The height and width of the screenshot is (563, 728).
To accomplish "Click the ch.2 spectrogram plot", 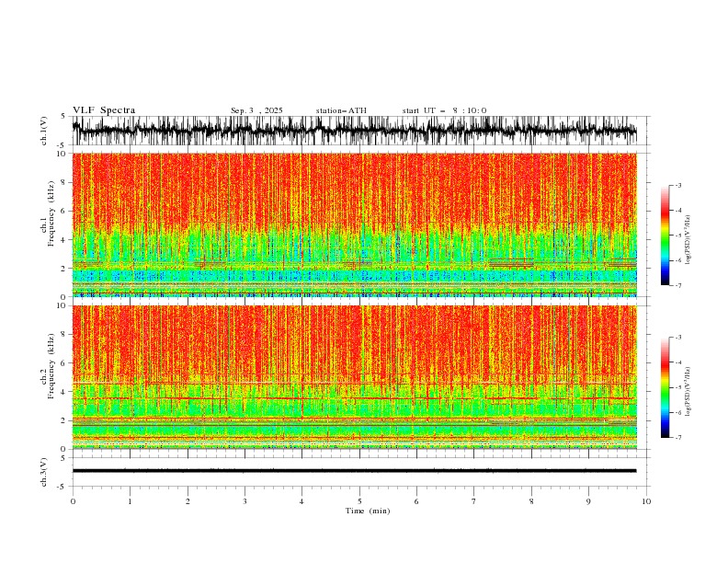I will click(x=354, y=377).
